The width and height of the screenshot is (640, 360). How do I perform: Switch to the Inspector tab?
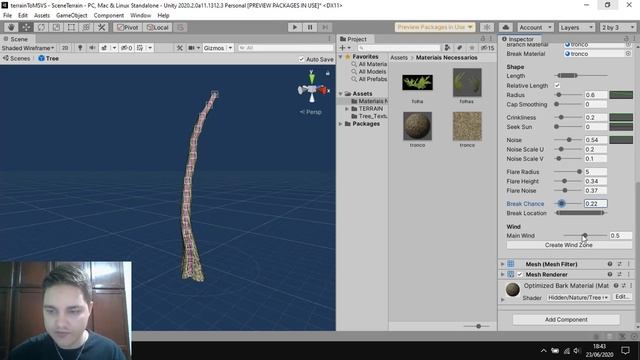click(x=517, y=39)
